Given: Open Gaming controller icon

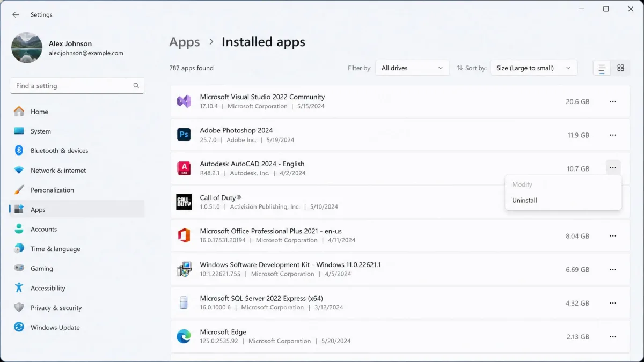Looking at the screenshot, I should click(19, 268).
